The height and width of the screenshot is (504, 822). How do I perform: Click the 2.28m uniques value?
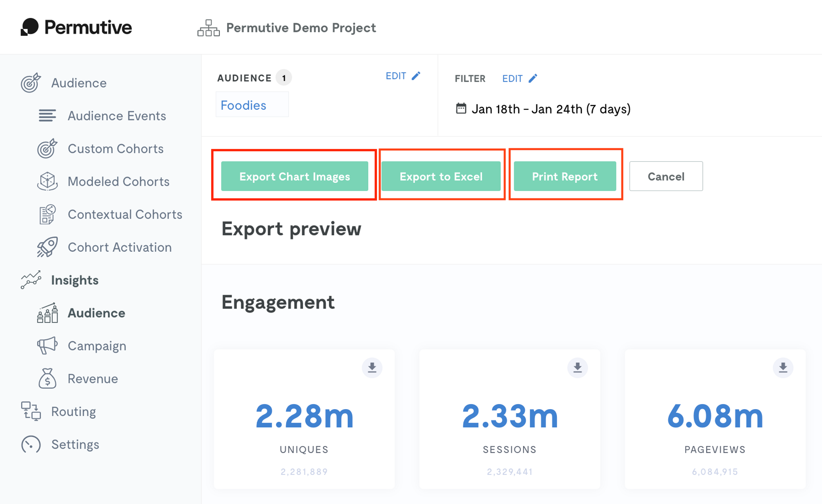(x=304, y=416)
